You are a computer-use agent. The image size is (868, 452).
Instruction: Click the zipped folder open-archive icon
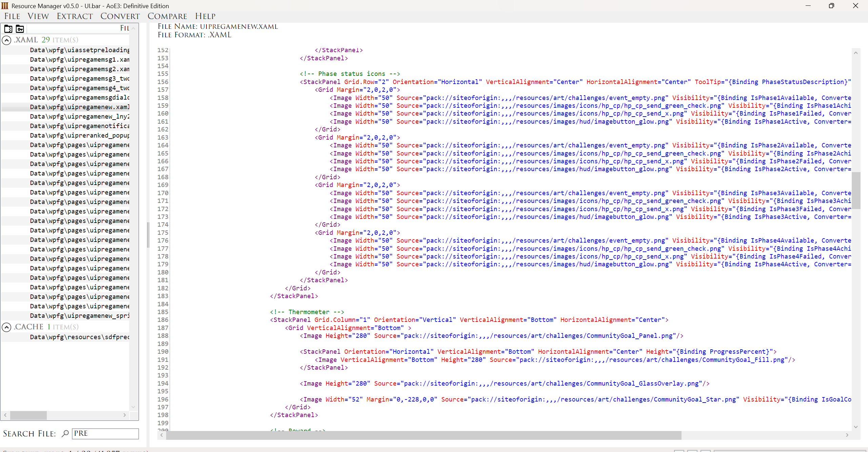[8, 29]
